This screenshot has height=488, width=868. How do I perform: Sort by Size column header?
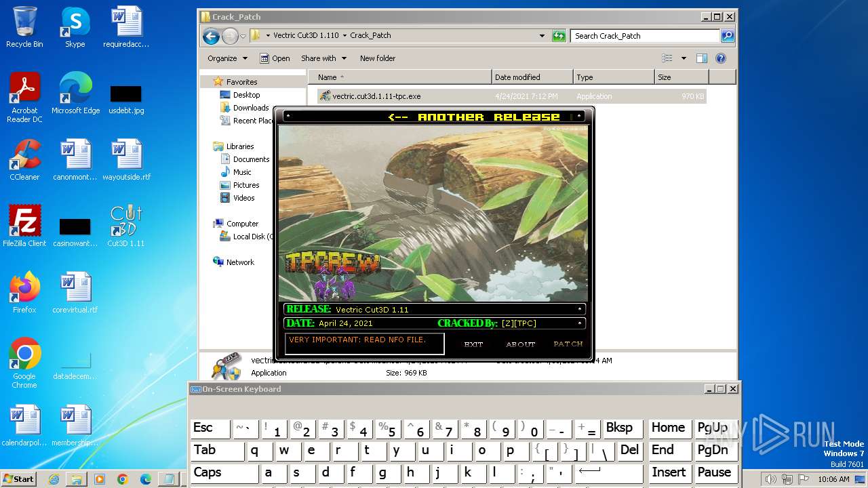(x=682, y=77)
